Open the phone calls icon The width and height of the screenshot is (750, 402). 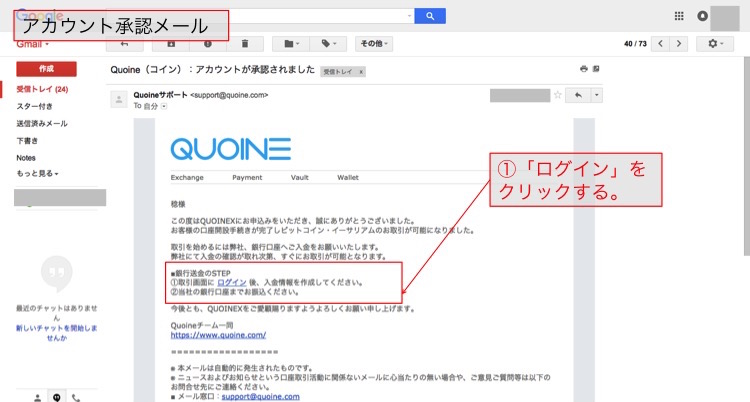(76, 397)
